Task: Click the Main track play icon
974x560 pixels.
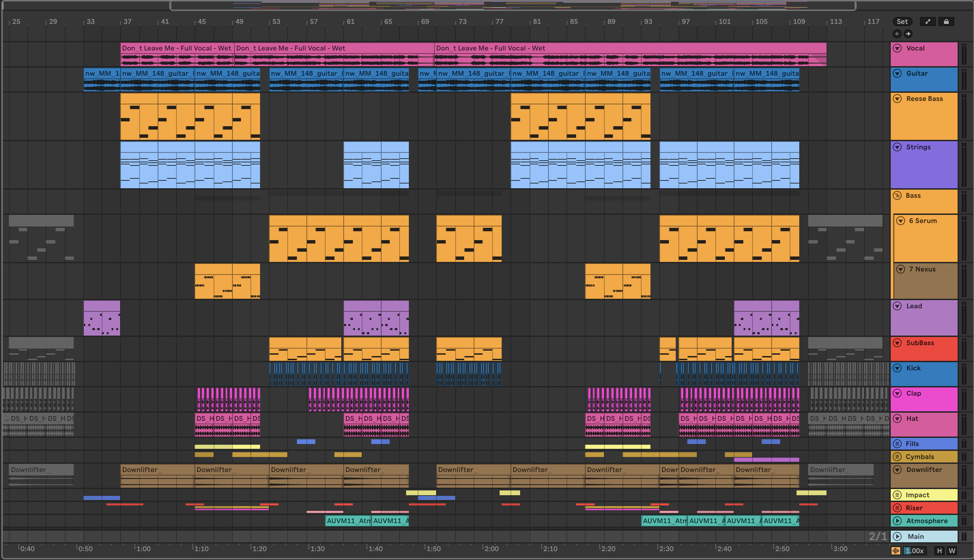Action: 897,536
